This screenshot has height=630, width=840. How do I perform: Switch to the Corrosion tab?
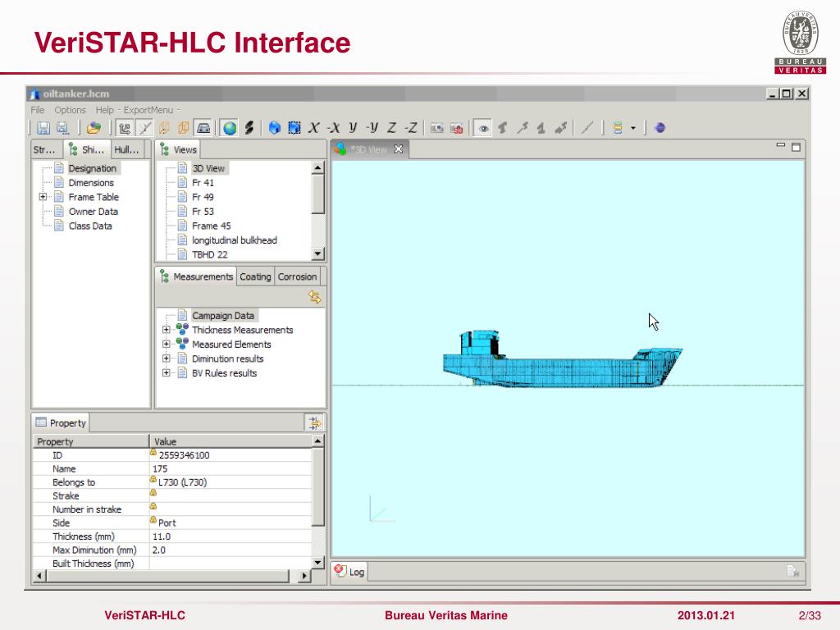click(297, 277)
